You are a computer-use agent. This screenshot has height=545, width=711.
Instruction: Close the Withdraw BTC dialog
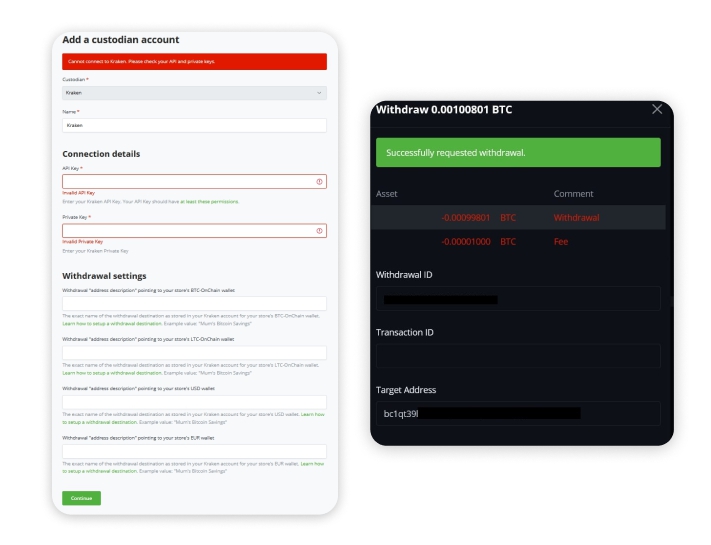657,109
